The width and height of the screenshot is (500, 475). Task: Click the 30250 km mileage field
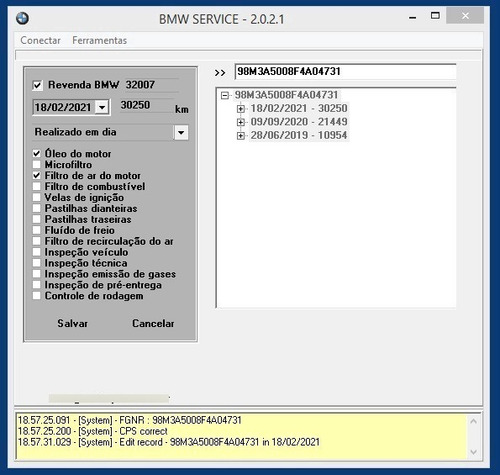click(x=147, y=105)
